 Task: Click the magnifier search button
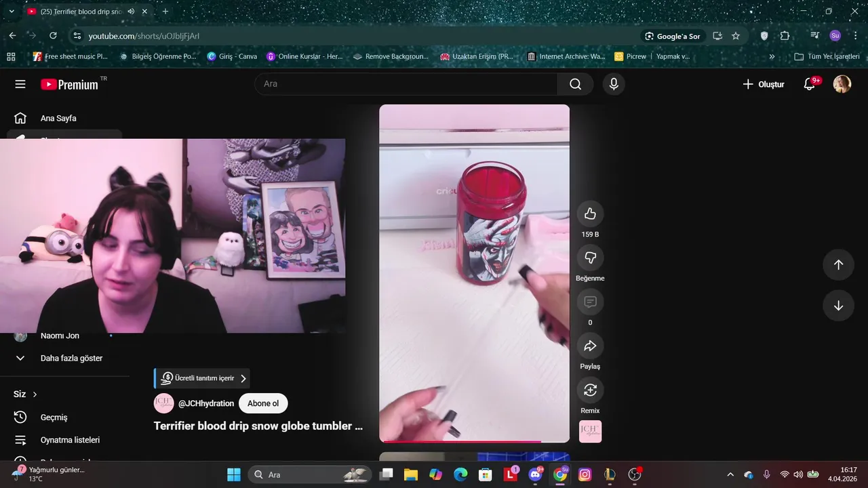click(x=575, y=84)
